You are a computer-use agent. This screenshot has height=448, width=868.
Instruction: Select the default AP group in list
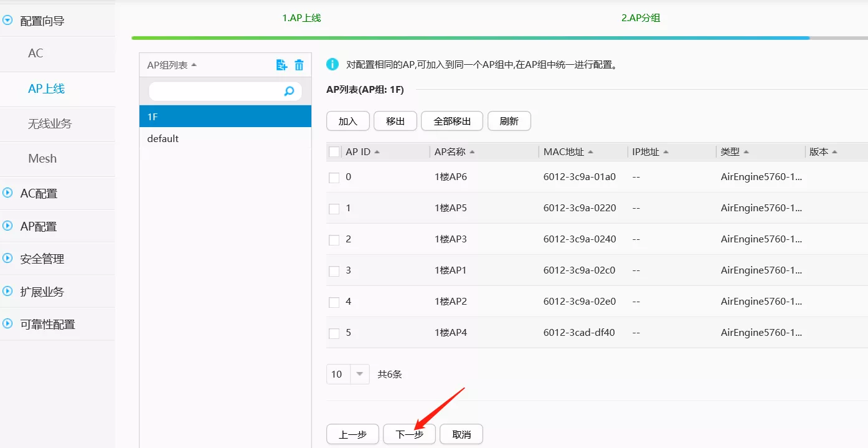163,139
